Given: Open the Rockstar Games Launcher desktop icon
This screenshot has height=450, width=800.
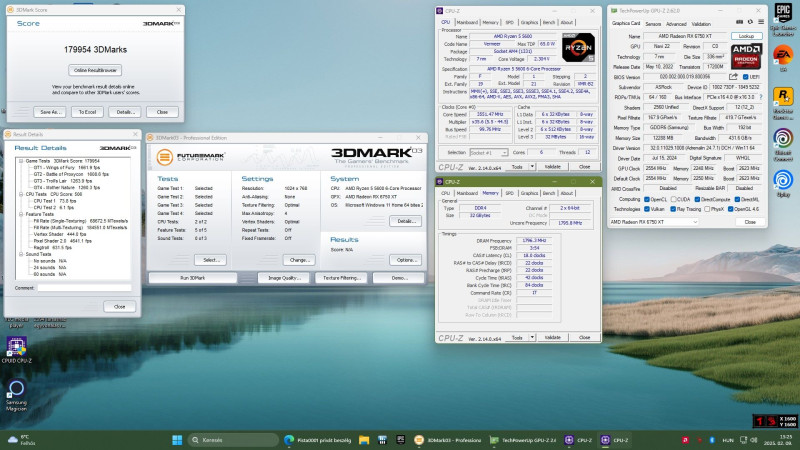Looking at the screenshot, I should 783,102.
